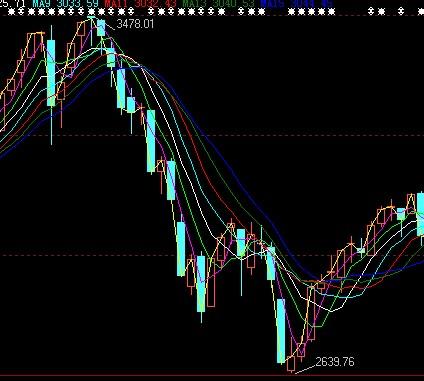Select the green MA13 indicator label
The image size is (424, 381).
point(195,4)
